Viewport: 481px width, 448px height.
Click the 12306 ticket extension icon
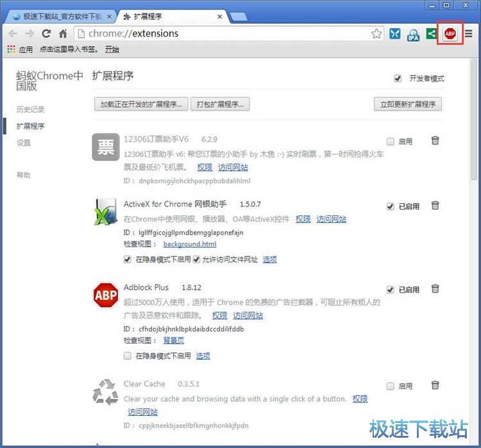(x=106, y=147)
